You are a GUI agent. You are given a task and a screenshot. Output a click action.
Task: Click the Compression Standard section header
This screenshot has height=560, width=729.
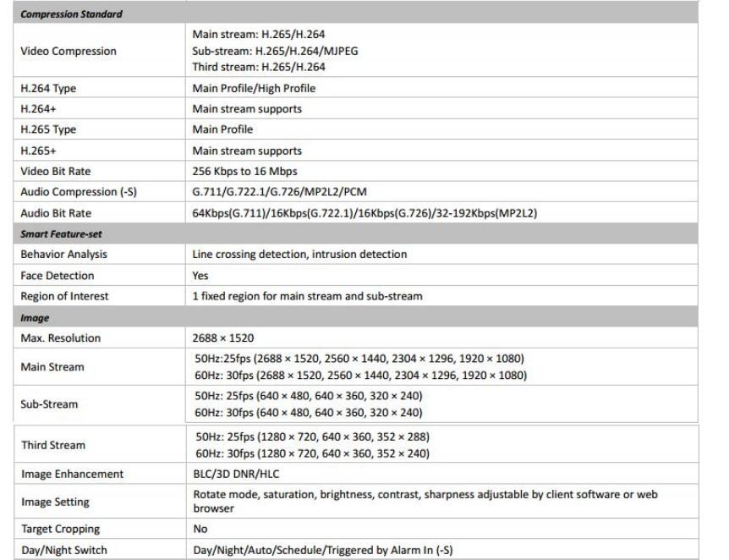[x=72, y=14]
